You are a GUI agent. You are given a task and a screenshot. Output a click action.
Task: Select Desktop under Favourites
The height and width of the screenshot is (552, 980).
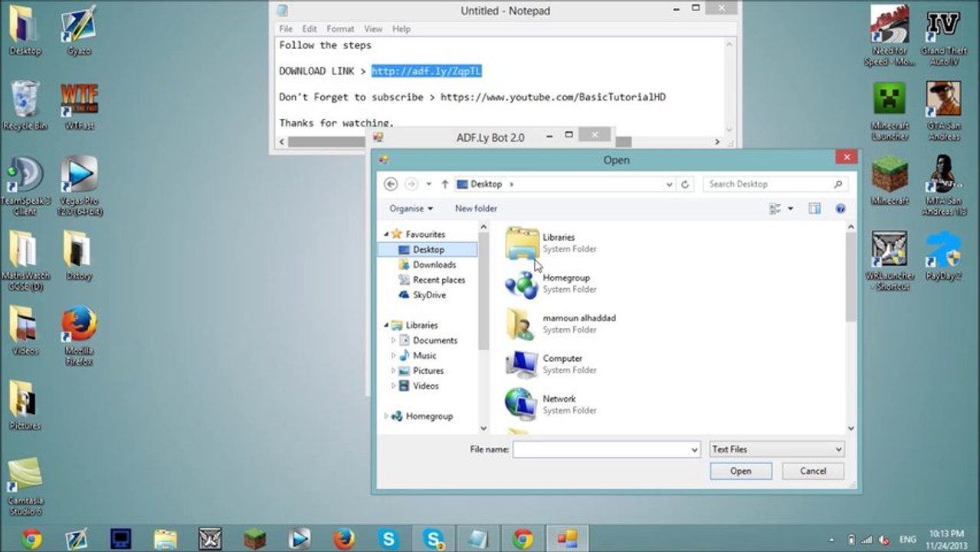(x=428, y=249)
